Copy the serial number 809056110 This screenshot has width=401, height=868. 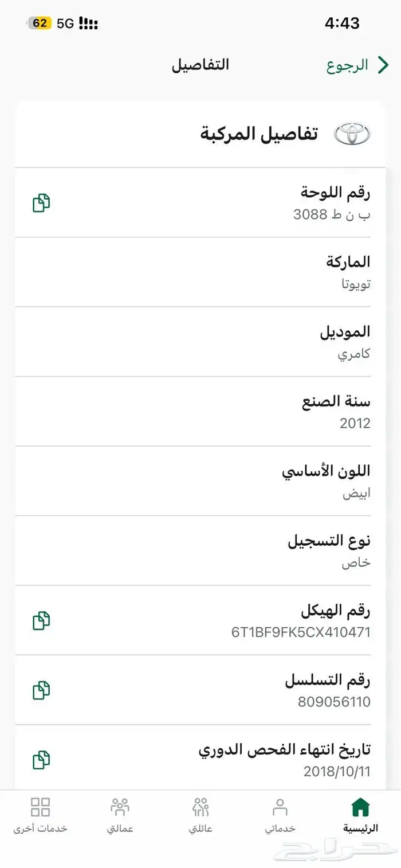pos(41,690)
